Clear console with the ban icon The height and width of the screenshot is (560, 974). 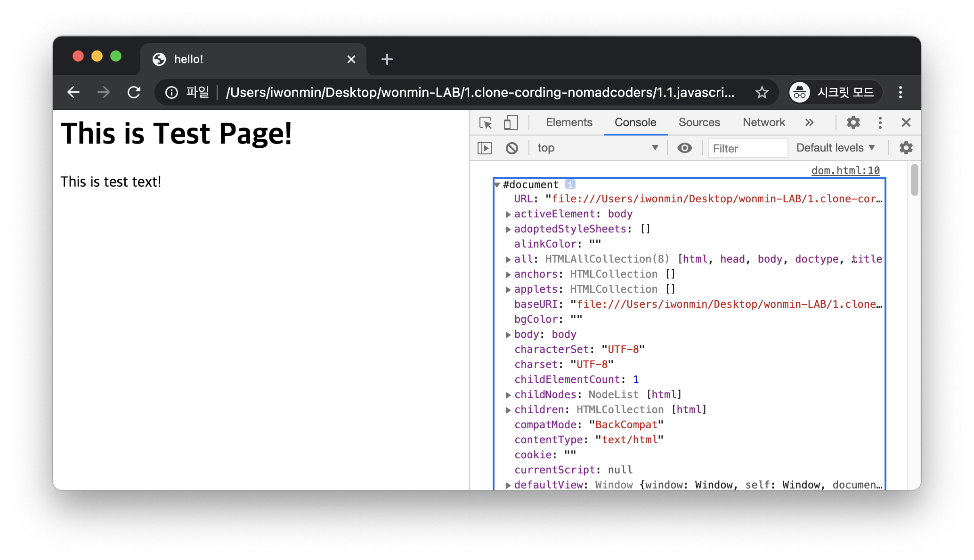(x=511, y=148)
